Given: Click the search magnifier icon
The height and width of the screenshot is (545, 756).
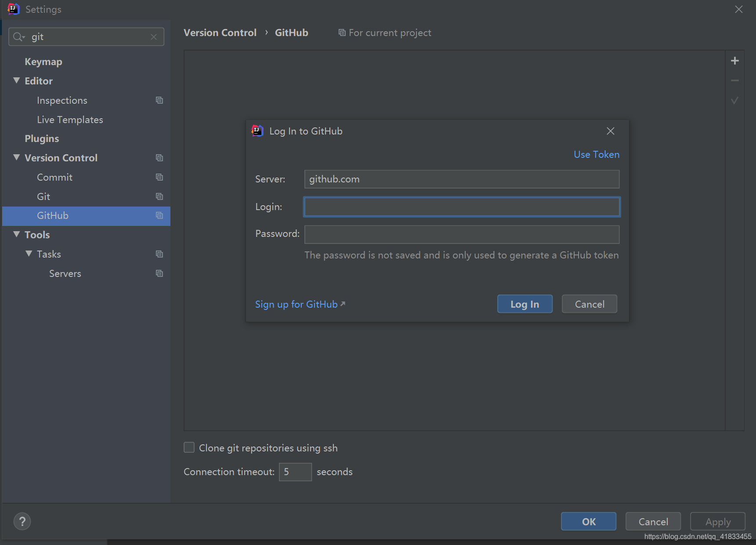Looking at the screenshot, I should tap(18, 37).
